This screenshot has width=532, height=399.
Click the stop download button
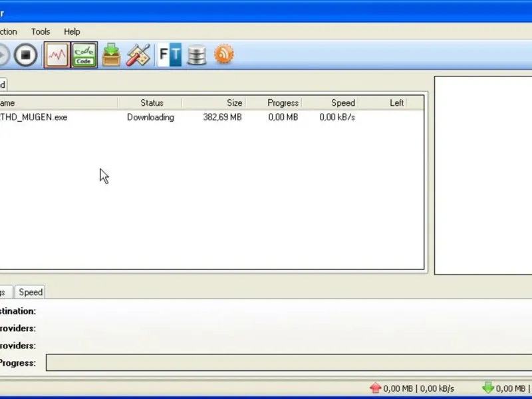point(25,55)
